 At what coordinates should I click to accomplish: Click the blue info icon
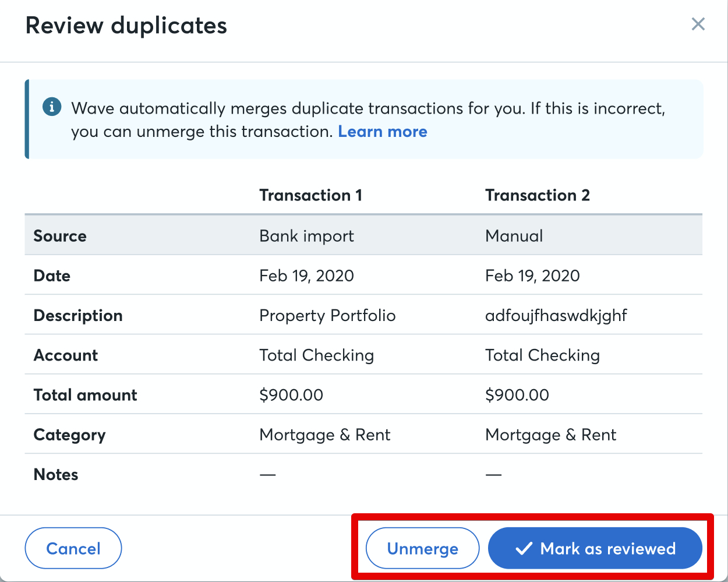pyautogui.click(x=52, y=107)
